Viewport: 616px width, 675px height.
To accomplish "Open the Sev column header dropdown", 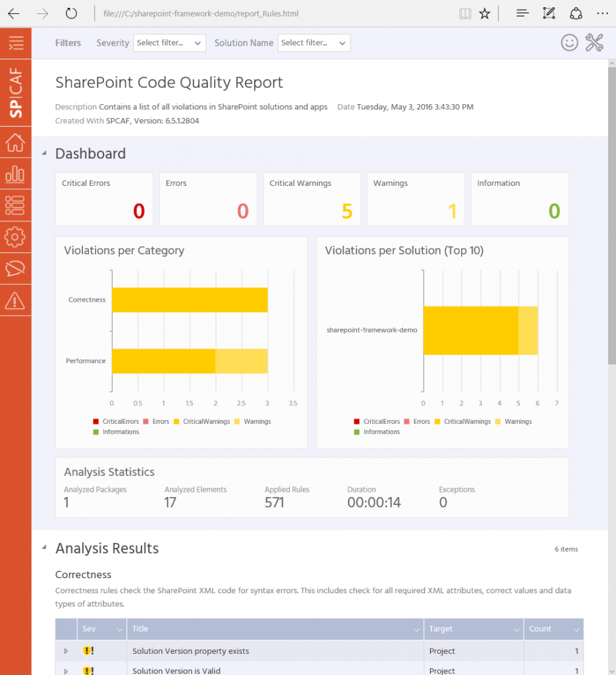I will pos(119,630).
